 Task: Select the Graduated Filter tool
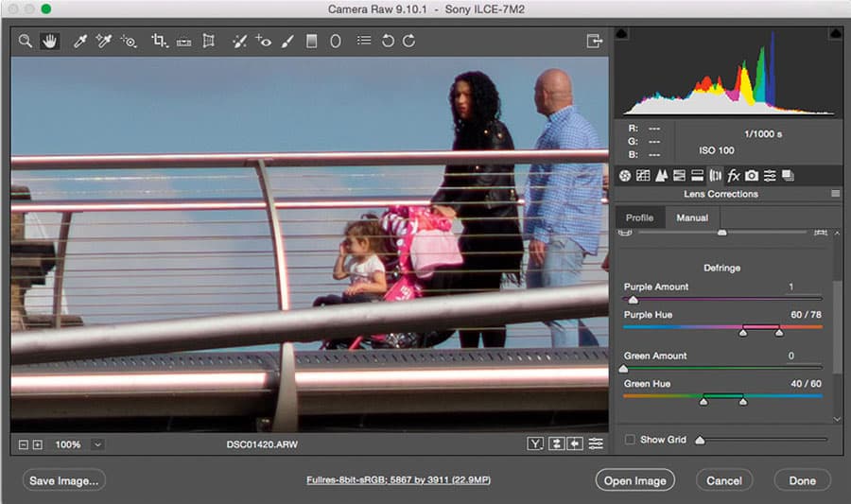pos(311,41)
